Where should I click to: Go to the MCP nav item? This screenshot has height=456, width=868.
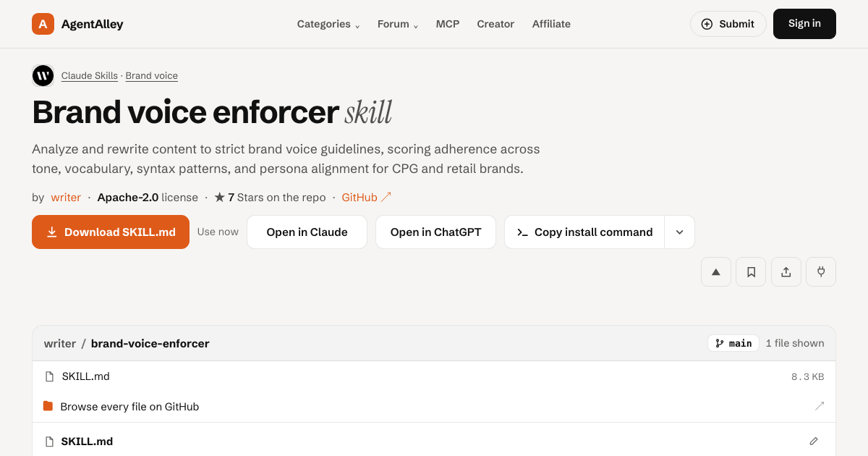tap(448, 24)
